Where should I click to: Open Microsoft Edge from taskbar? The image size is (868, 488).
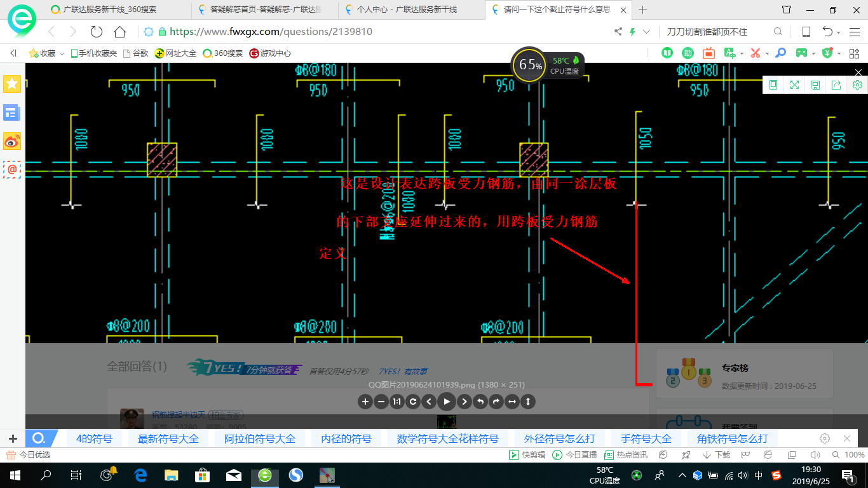[x=141, y=475]
